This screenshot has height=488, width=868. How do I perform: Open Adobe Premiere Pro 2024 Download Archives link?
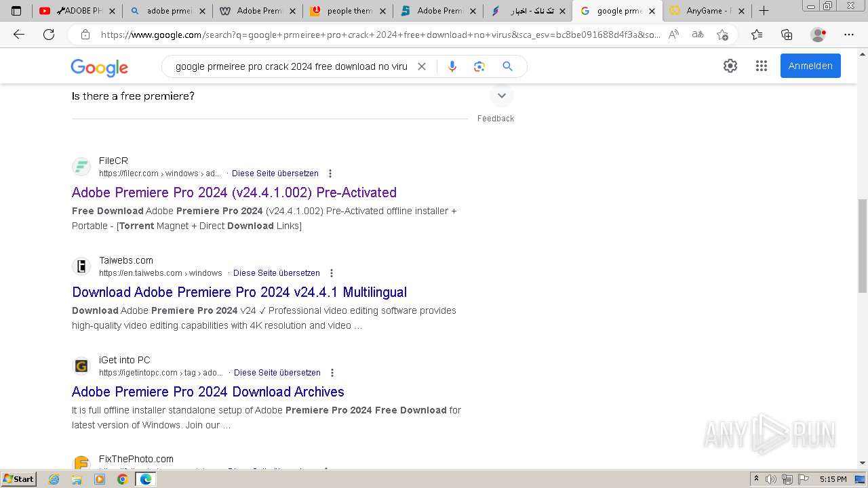tap(208, 392)
